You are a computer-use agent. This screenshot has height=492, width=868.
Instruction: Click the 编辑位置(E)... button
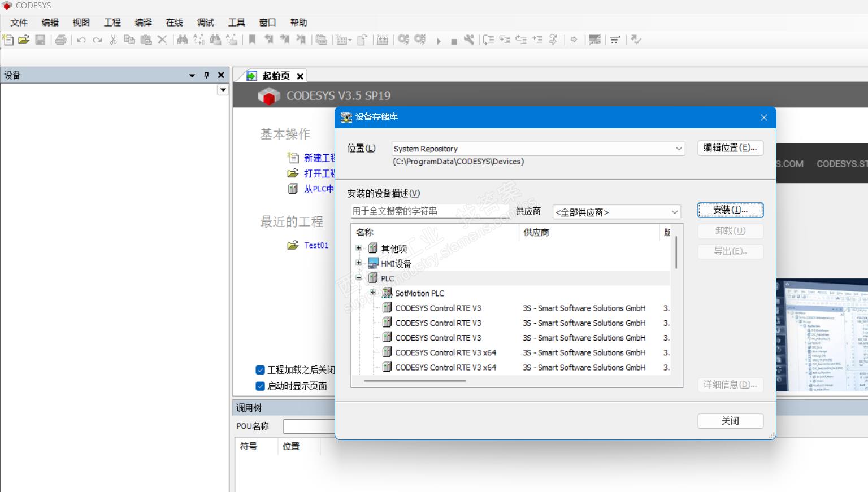point(730,148)
